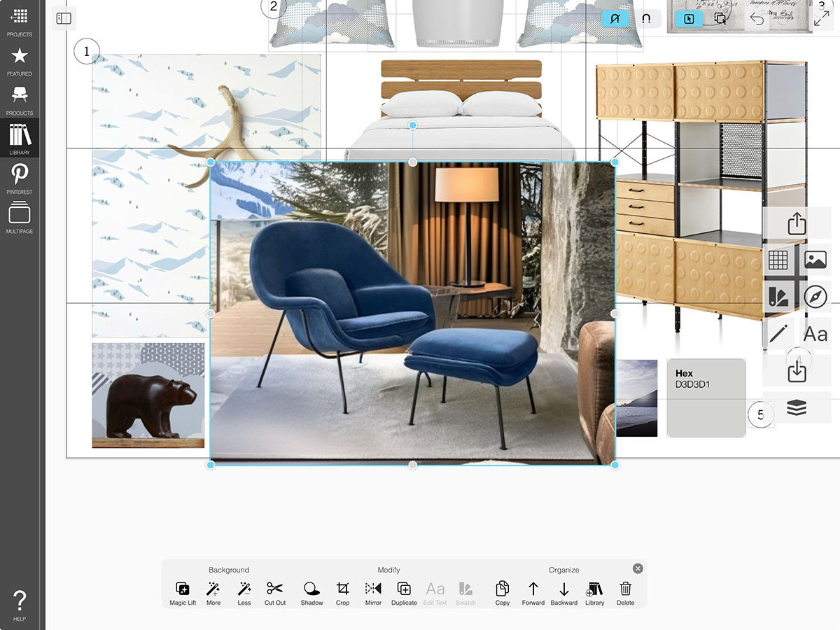
Task: Apply Magic Lift to the selected image
Action: [x=183, y=593]
